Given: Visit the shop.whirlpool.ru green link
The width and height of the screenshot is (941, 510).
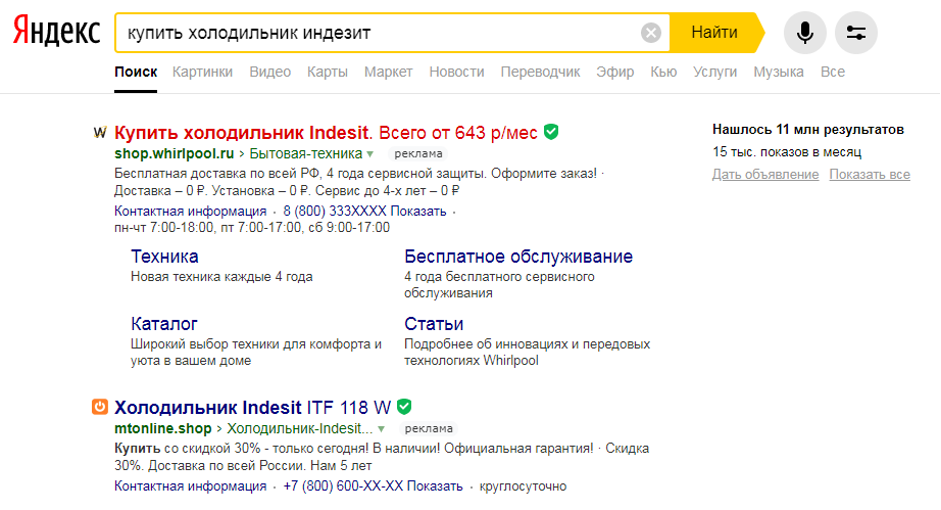Looking at the screenshot, I should (x=174, y=154).
